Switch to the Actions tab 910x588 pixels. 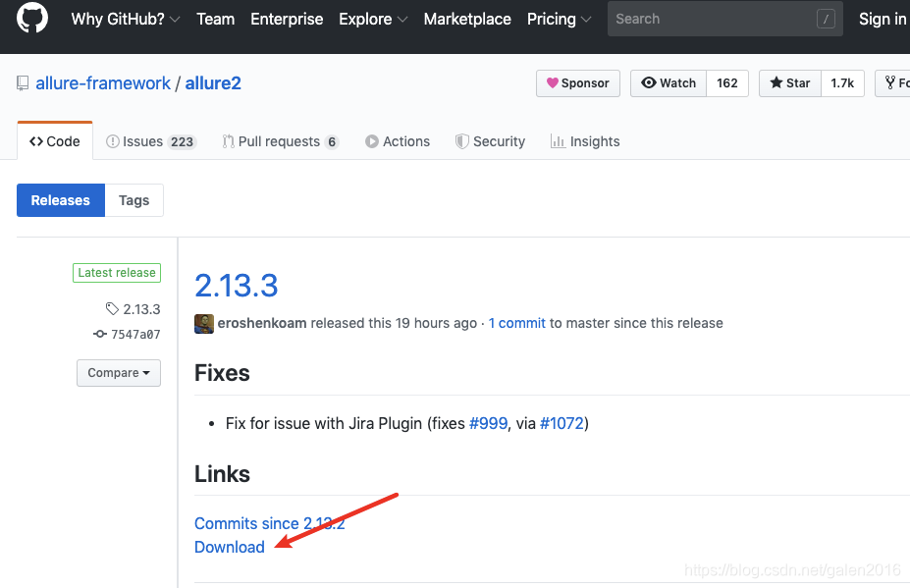pyautogui.click(x=398, y=141)
